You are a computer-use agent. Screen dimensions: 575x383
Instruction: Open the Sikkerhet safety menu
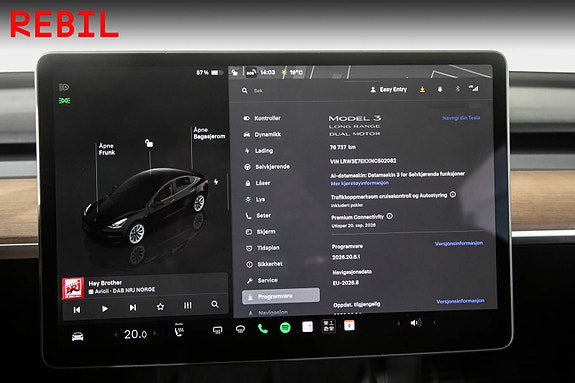(x=264, y=264)
